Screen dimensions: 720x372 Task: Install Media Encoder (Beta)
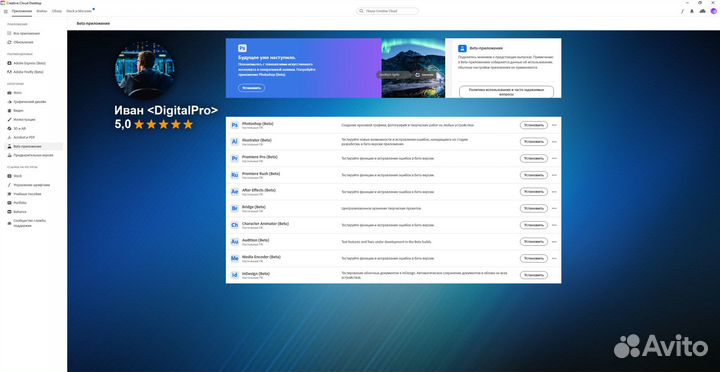(534, 259)
